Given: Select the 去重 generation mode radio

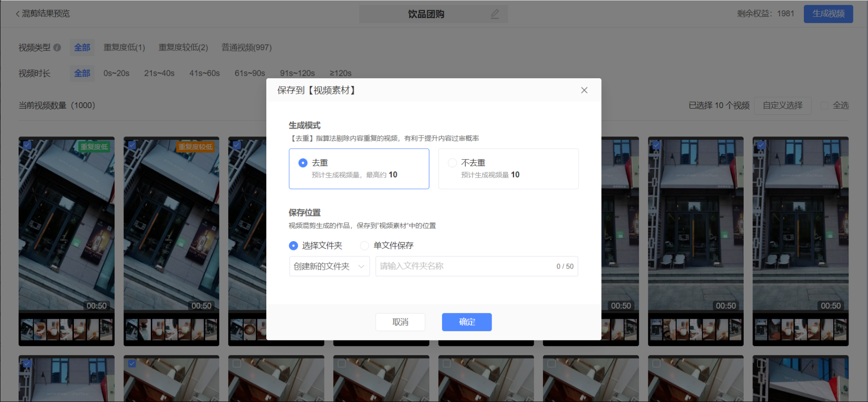Looking at the screenshot, I should pyautogui.click(x=303, y=163).
